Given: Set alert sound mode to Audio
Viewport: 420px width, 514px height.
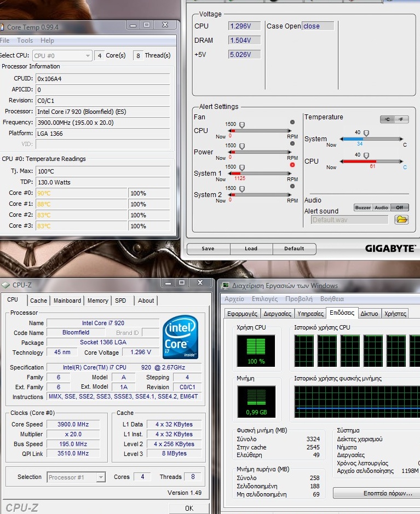Looking at the screenshot, I should pyautogui.click(x=381, y=207).
